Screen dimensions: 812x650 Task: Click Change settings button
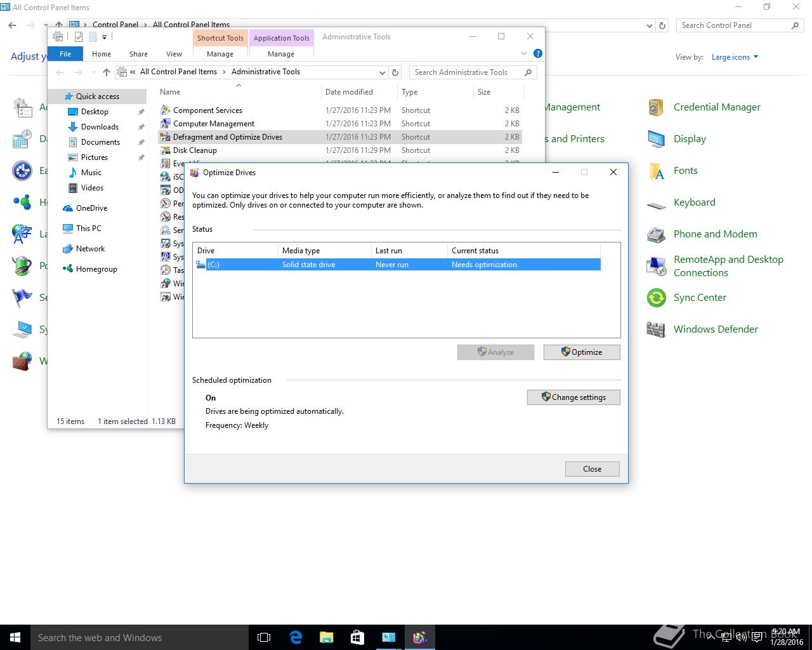573,397
